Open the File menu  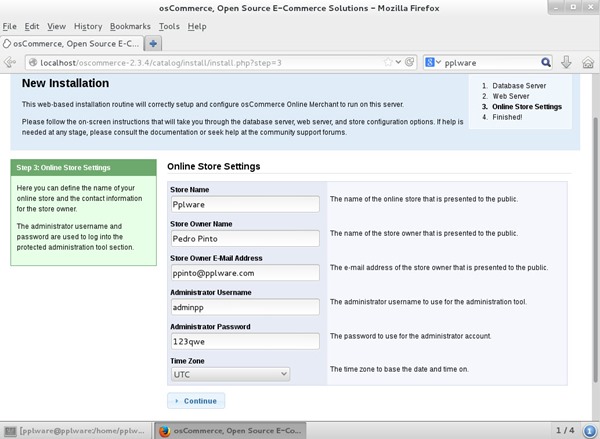tap(10, 26)
